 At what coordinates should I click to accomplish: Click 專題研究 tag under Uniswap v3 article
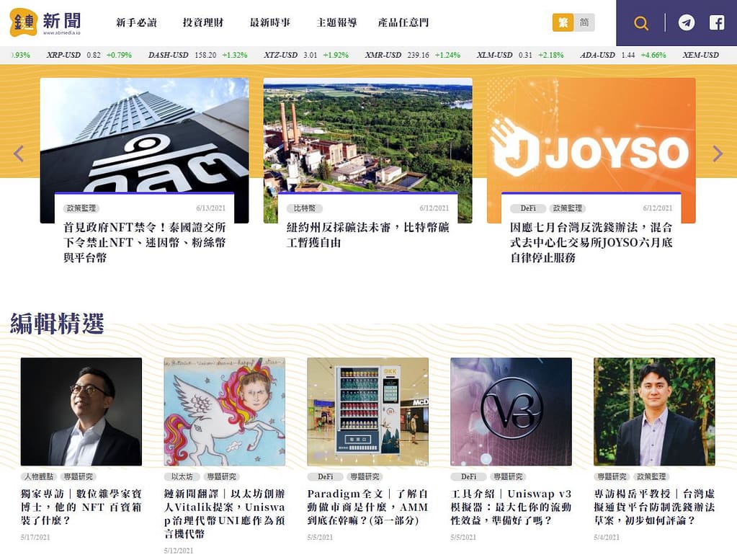[509, 477]
